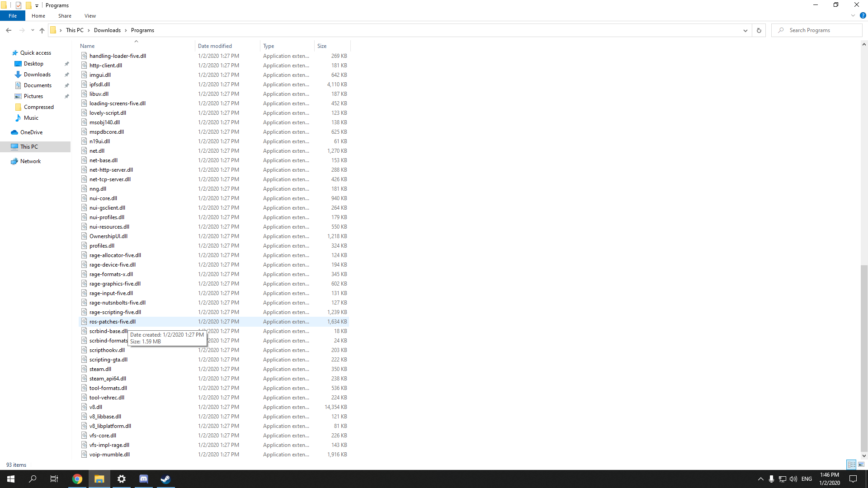The height and width of the screenshot is (488, 868).
Task: Open Discord from the taskbar
Action: coord(144,479)
